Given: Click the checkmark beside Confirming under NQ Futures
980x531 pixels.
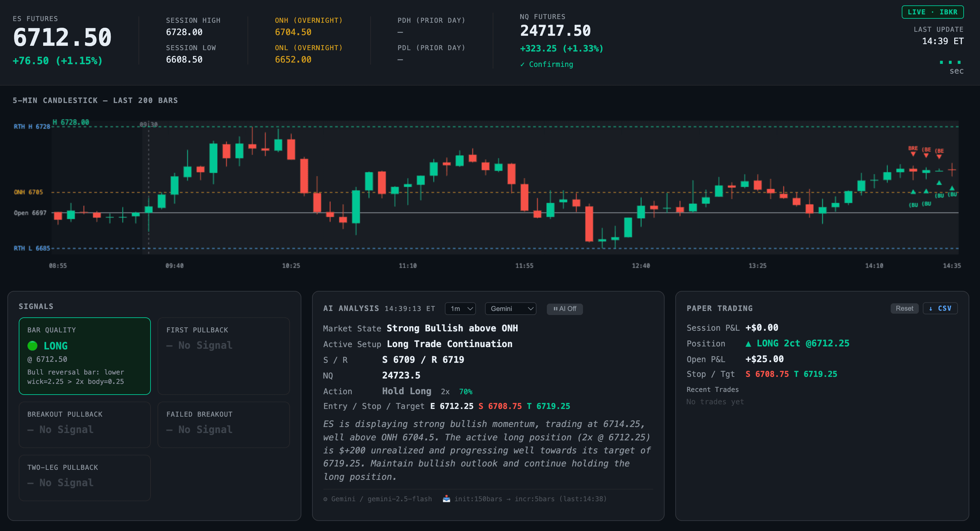Looking at the screenshot, I should pyautogui.click(x=523, y=64).
